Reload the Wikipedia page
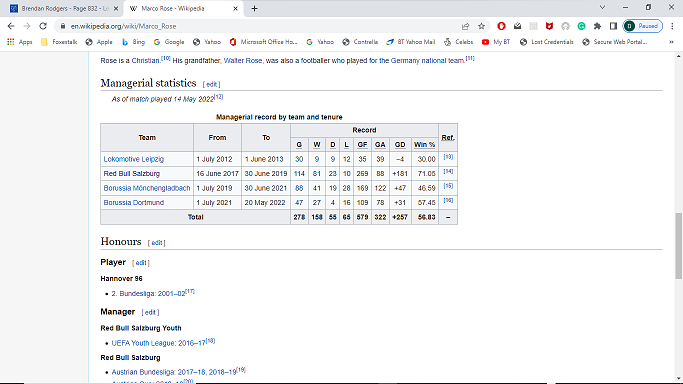This screenshot has height=384, width=683. coord(43,26)
